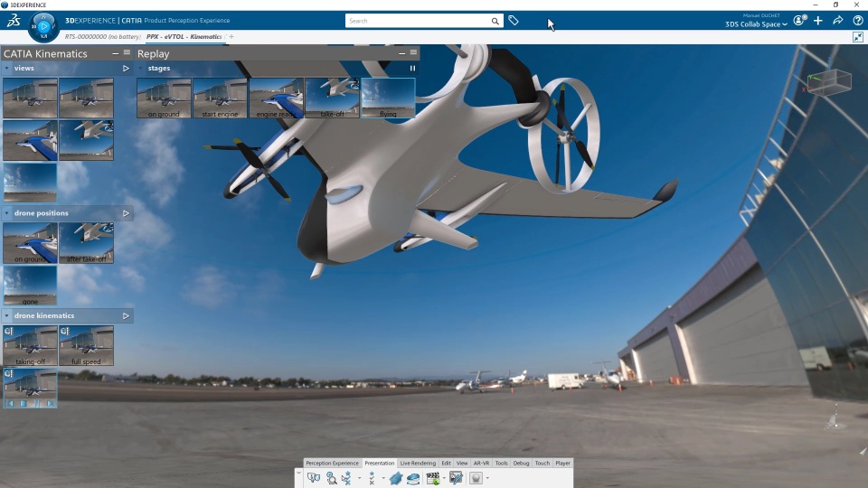This screenshot has height=488, width=868.
Task: Click the grey sphere material icon
Action: point(476,478)
